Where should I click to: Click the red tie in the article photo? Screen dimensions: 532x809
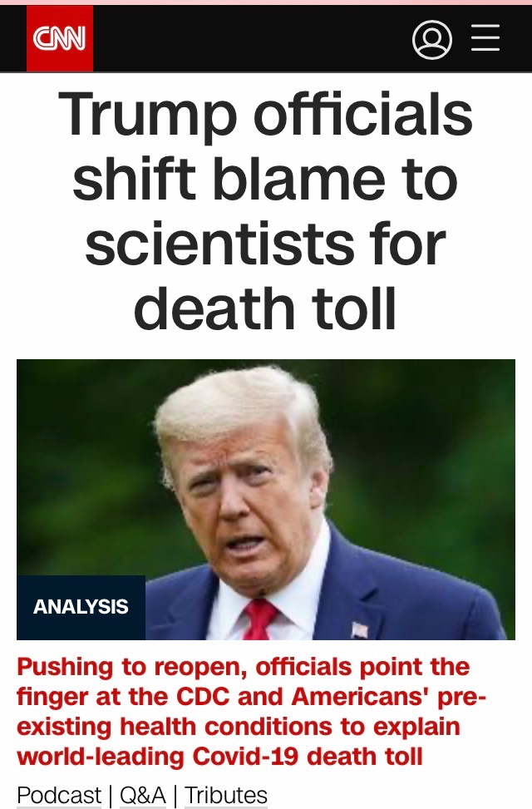(x=259, y=619)
